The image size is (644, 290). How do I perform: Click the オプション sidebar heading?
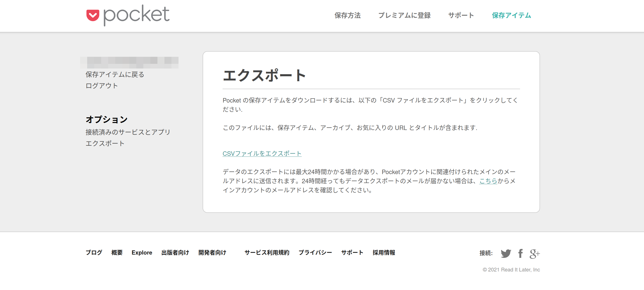[x=107, y=119]
